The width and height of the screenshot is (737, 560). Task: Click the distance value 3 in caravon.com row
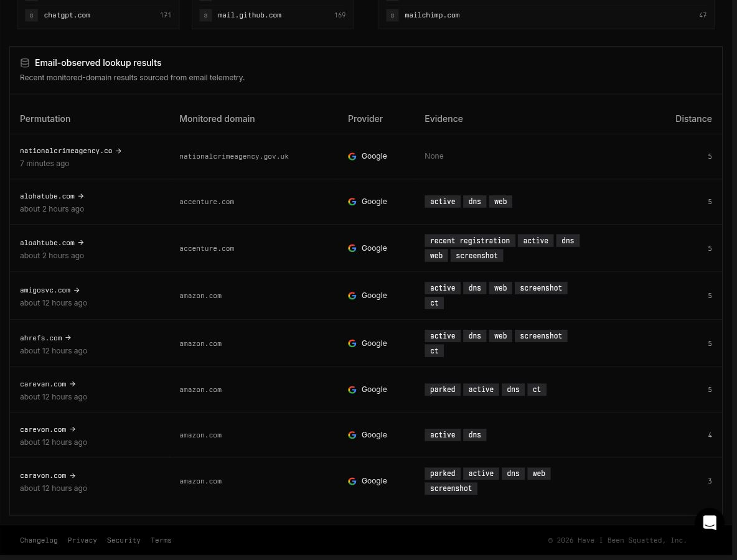pyautogui.click(x=710, y=481)
